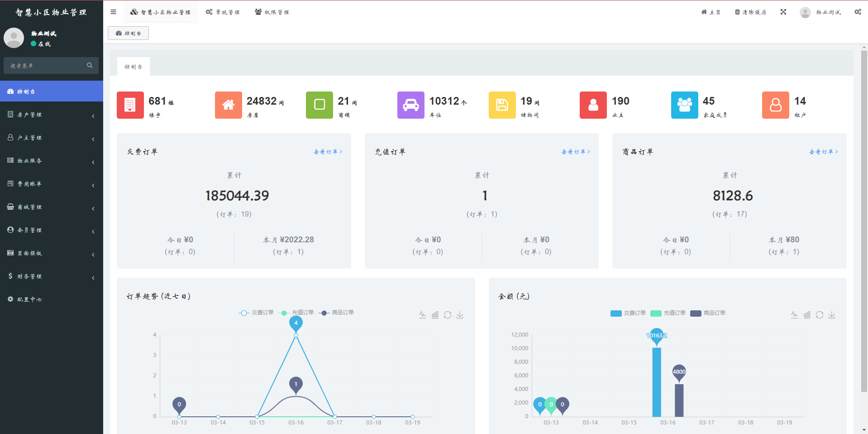Viewport: 868px width, 434px height.
Task: Expand the 财务管理 sidebar menu
Action: (51, 276)
